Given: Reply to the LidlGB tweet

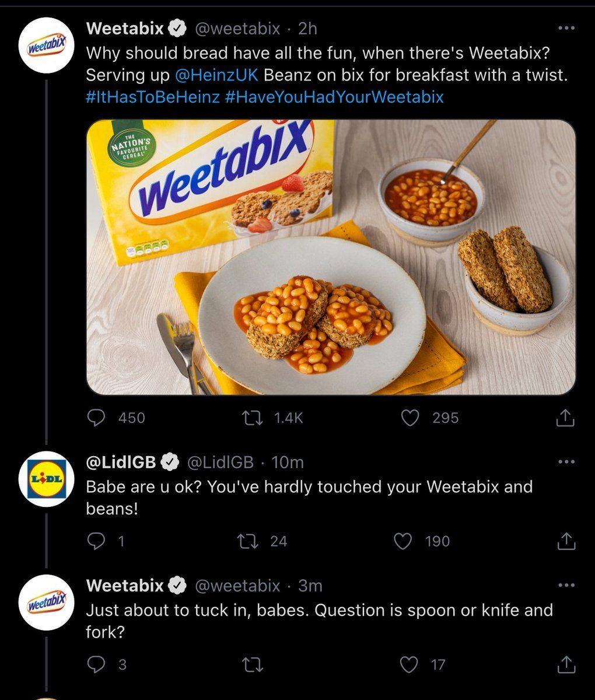Looking at the screenshot, I should click(96, 541).
